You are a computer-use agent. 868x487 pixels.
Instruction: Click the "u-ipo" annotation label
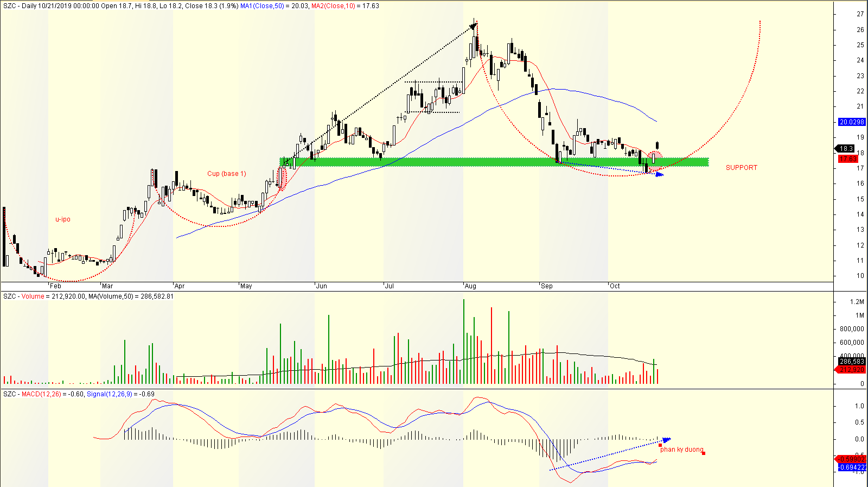pyautogui.click(x=63, y=219)
